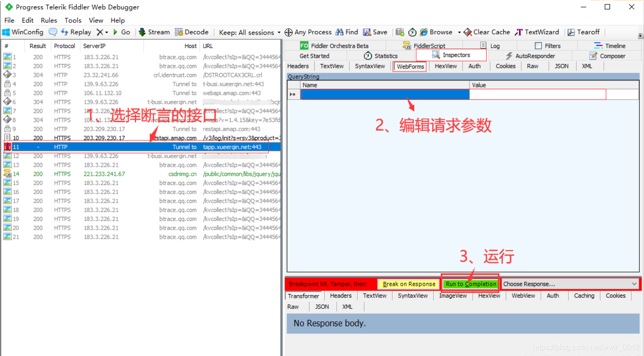
Task: Open the Keep: All sessions dropdown
Action: point(249,32)
